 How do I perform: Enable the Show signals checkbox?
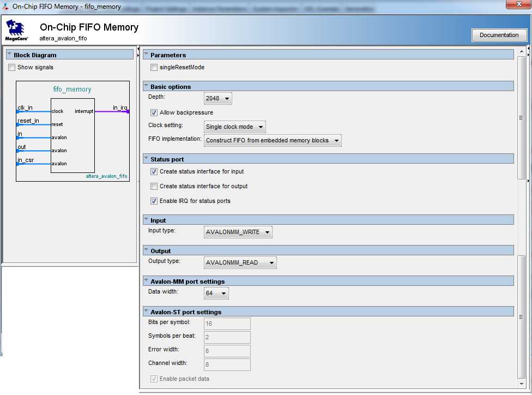click(x=12, y=67)
